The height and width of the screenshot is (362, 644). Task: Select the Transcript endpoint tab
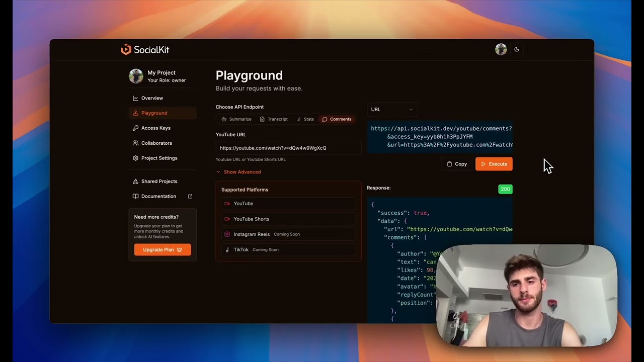click(x=274, y=119)
